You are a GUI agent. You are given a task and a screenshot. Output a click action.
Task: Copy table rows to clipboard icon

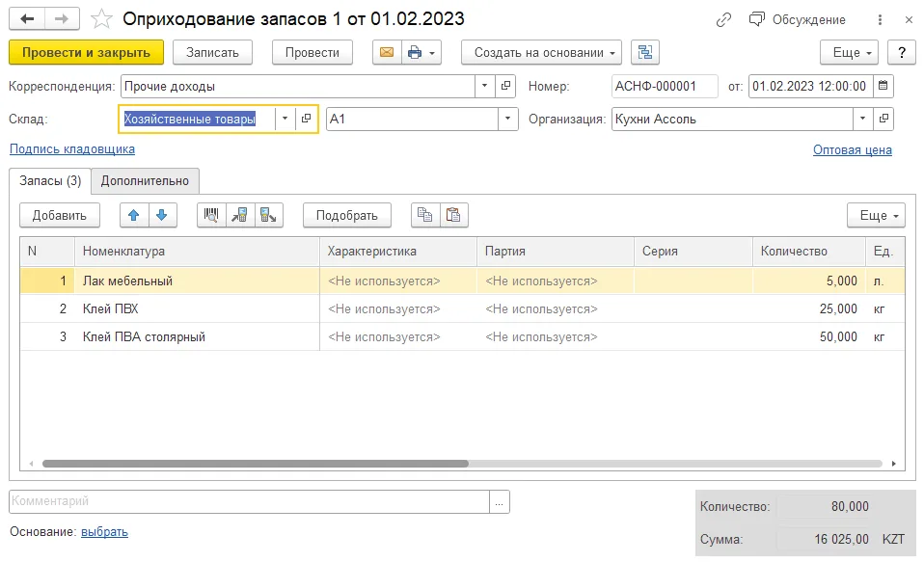[425, 215]
